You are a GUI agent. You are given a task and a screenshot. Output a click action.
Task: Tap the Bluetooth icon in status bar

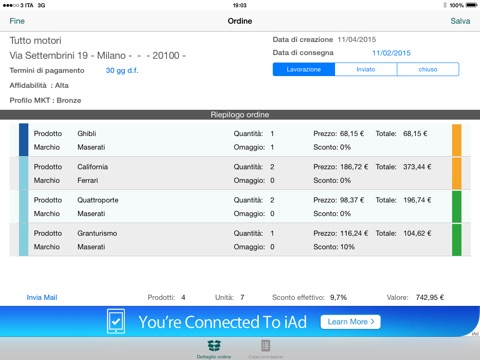445,5
